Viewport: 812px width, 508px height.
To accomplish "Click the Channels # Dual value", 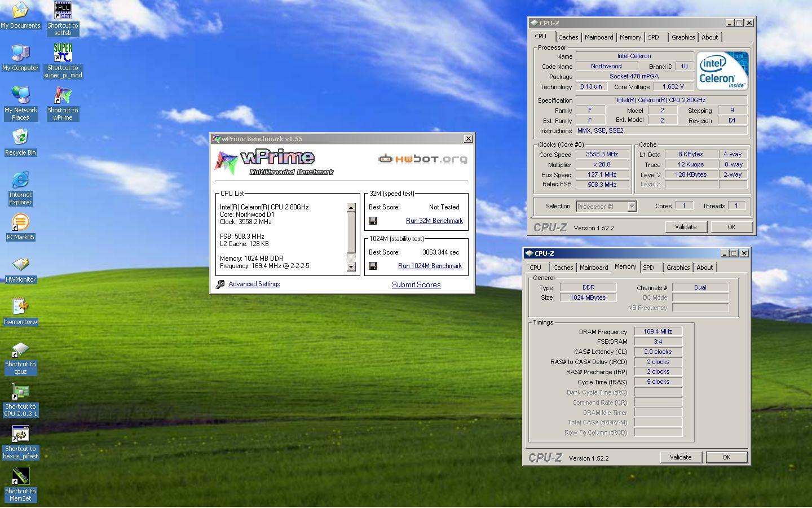I will (700, 287).
